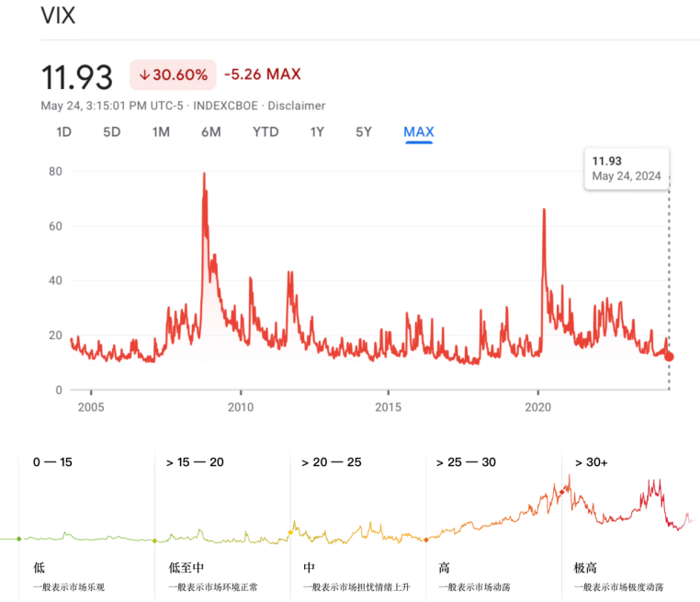This screenshot has width=700, height=602.
Task: Click the orange diamond marker at > 25 — 30
Action: tap(426, 540)
